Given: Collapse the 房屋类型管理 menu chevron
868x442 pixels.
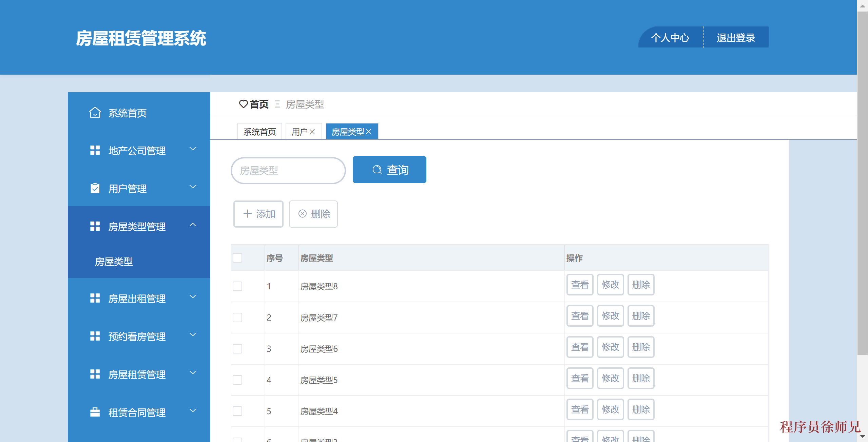Looking at the screenshot, I should 193,225.
